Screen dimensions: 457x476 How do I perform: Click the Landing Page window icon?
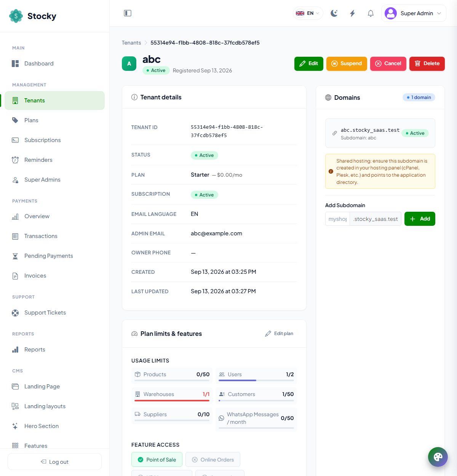[x=15, y=387]
